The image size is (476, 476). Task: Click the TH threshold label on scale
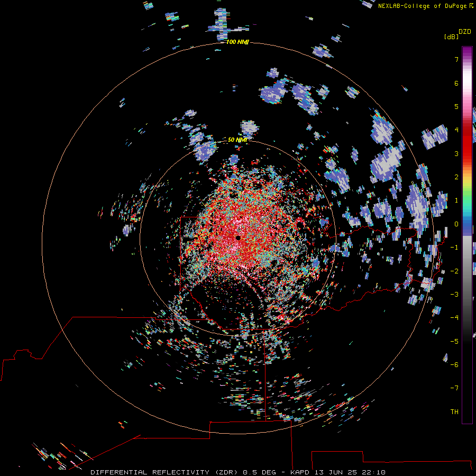click(x=454, y=412)
